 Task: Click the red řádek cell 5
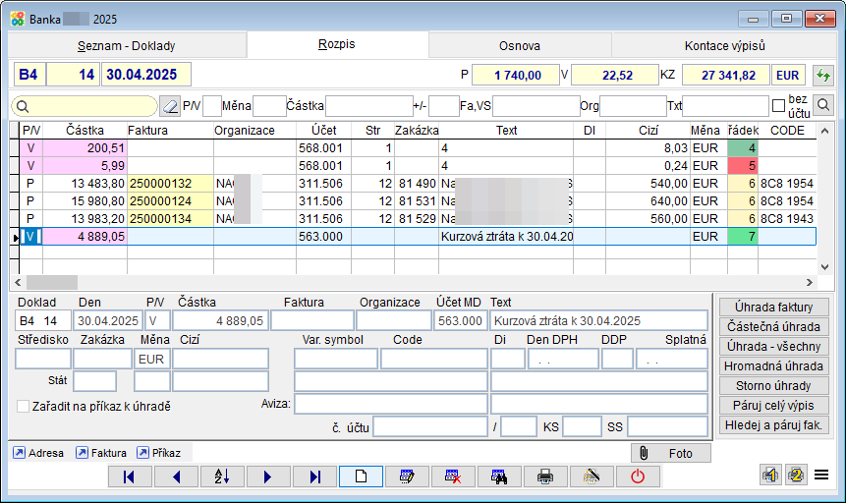pyautogui.click(x=743, y=166)
